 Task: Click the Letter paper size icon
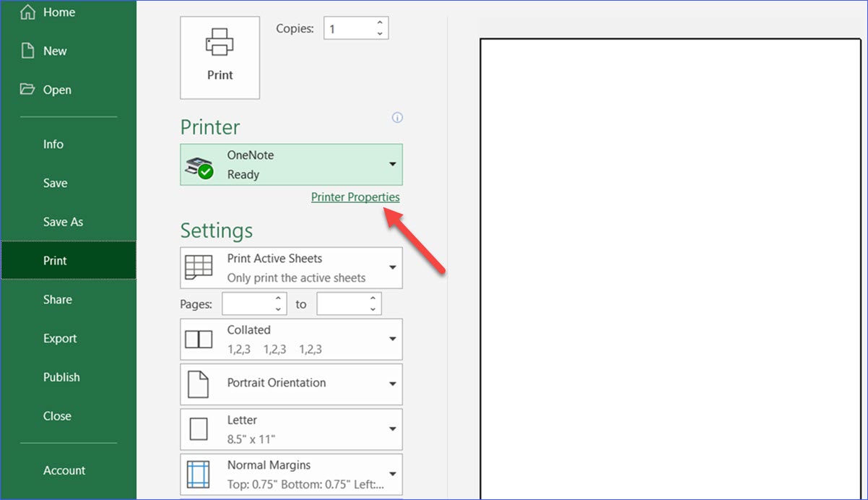tap(199, 428)
